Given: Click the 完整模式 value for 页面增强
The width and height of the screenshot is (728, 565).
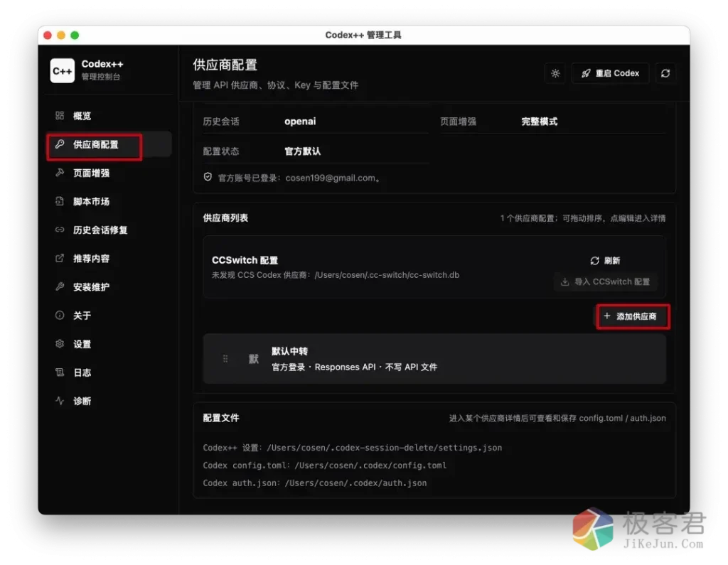Looking at the screenshot, I should tap(539, 122).
